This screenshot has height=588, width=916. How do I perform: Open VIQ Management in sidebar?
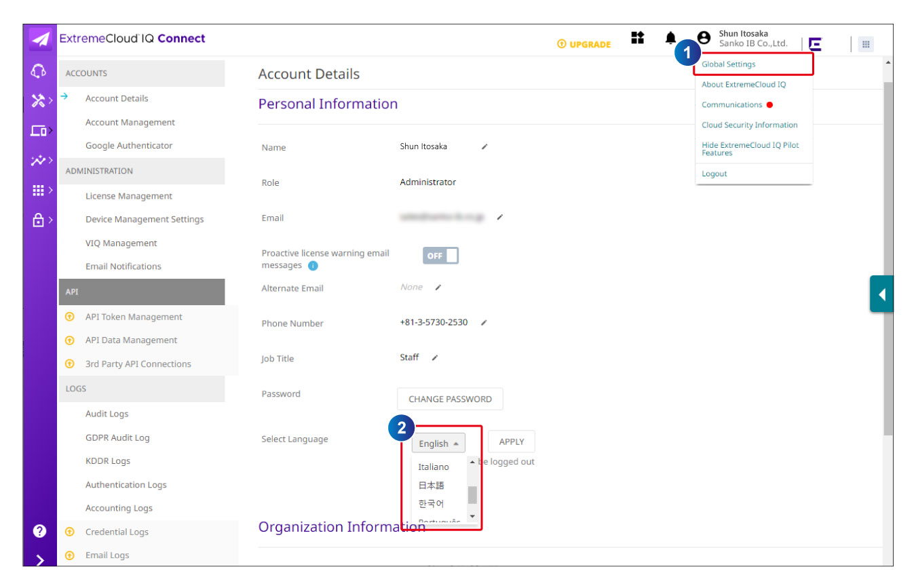pos(121,243)
